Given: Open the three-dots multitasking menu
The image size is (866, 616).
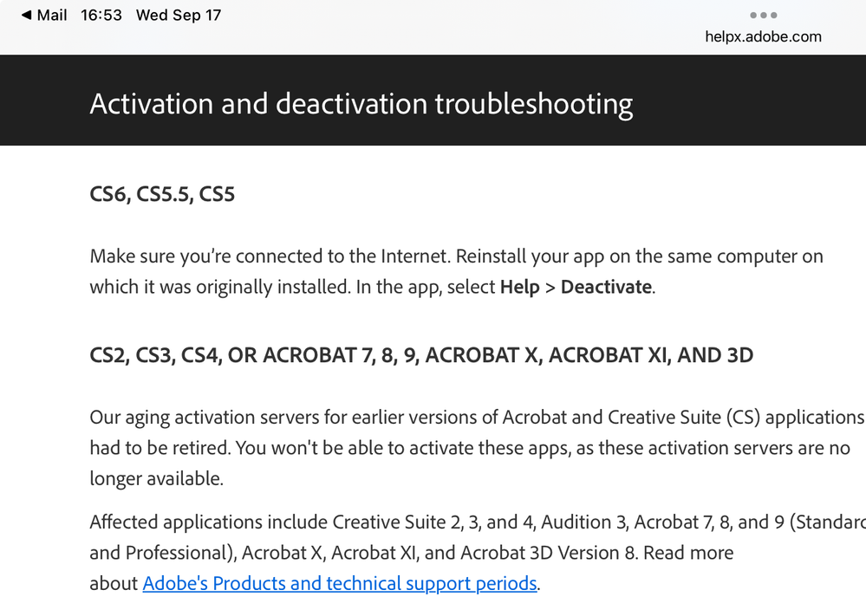Looking at the screenshot, I should click(763, 16).
